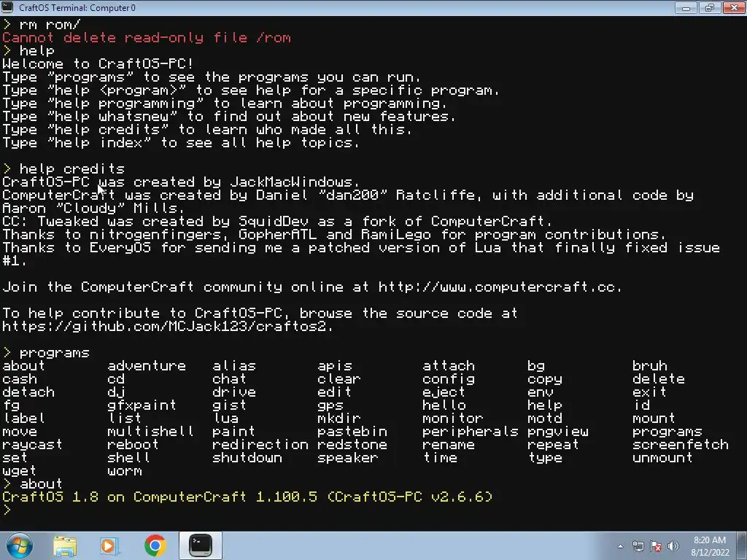The height and width of the screenshot is (560, 747).
Task: Open Action Center flag icon
Action: 656,546
